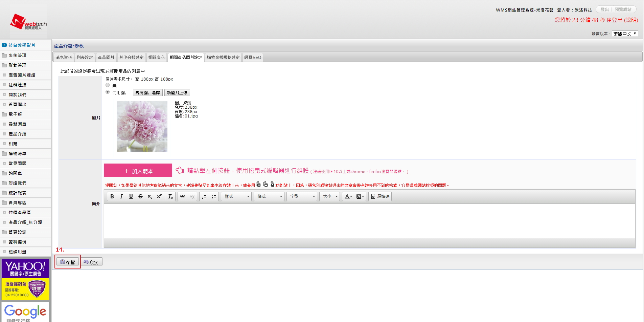Insert a bulleted list
The width and height of the screenshot is (644, 322).
pos(214,196)
